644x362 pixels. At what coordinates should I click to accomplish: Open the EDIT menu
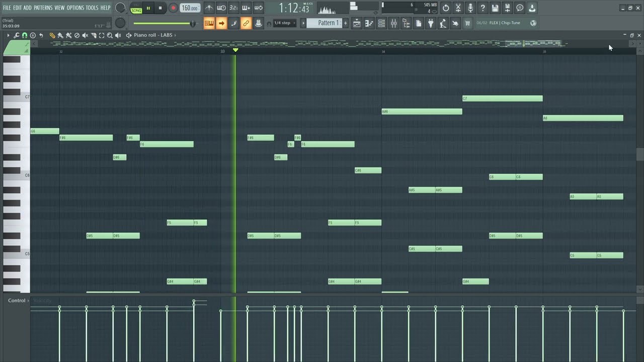[x=18, y=8]
